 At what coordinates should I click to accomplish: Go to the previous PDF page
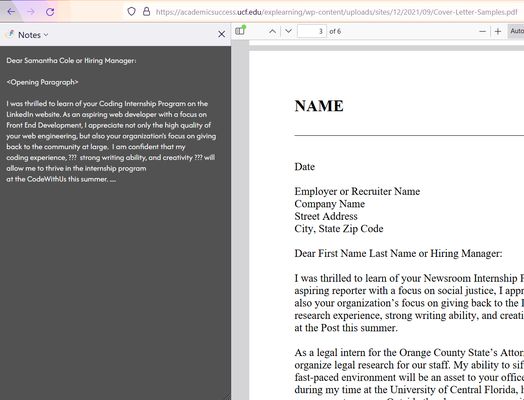click(272, 31)
